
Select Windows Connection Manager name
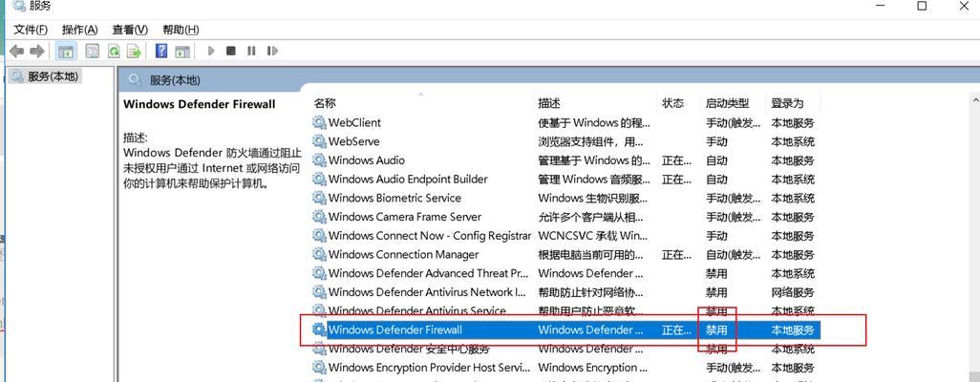pyautogui.click(x=404, y=254)
